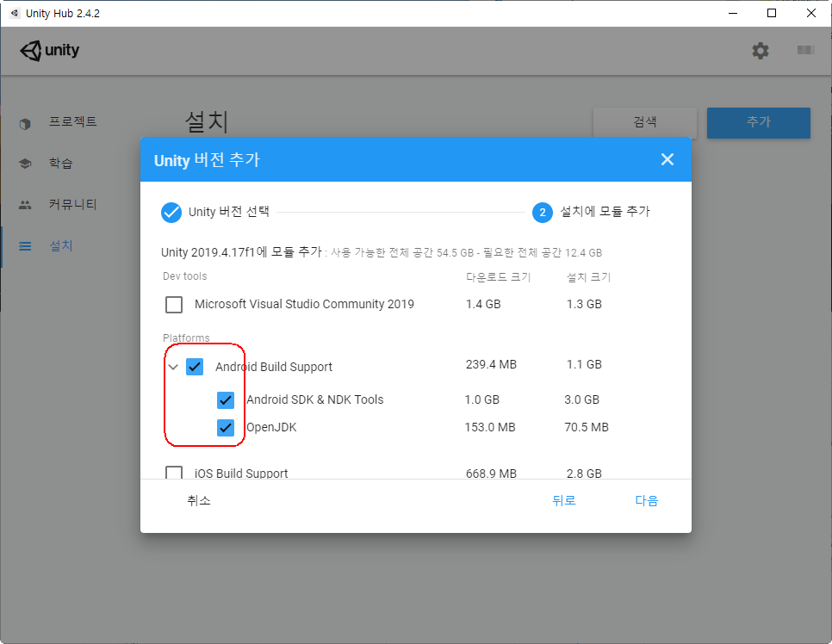Viewport: 832px width, 644px height.
Task: Click the '70.5 MB' OpenJDK install size
Action: [x=587, y=427]
